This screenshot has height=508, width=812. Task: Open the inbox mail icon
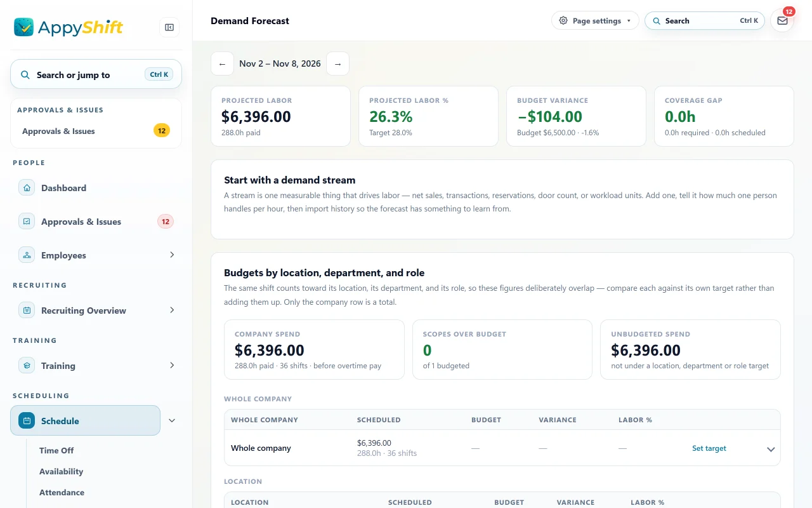point(782,21)
